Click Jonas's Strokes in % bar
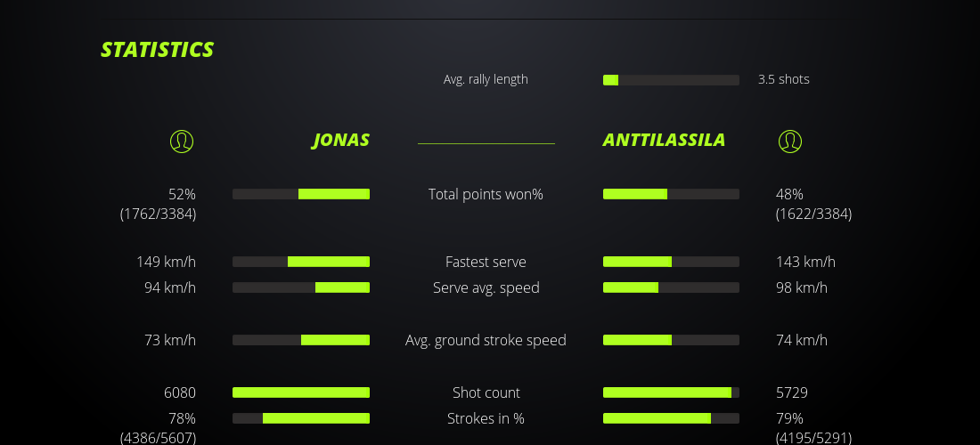980x445 pixels. point(301,418)
